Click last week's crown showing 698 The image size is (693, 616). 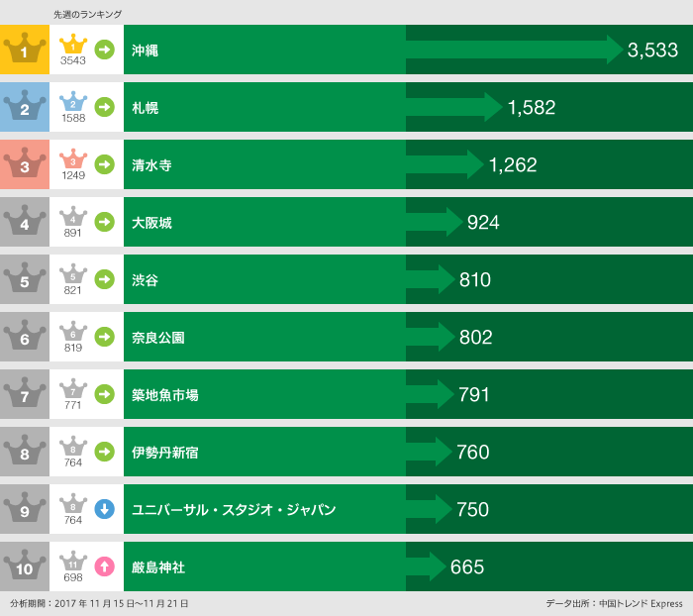click(73, 563)
